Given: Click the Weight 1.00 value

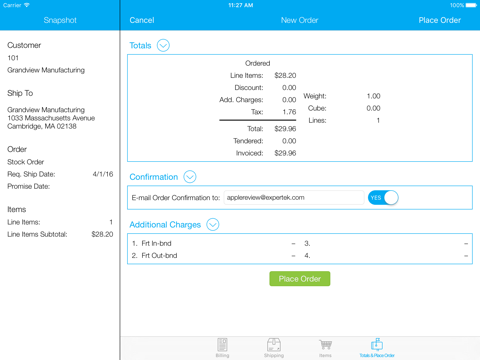Looking at the screenshot, I should pyautogui.click(x=374, y=96).
